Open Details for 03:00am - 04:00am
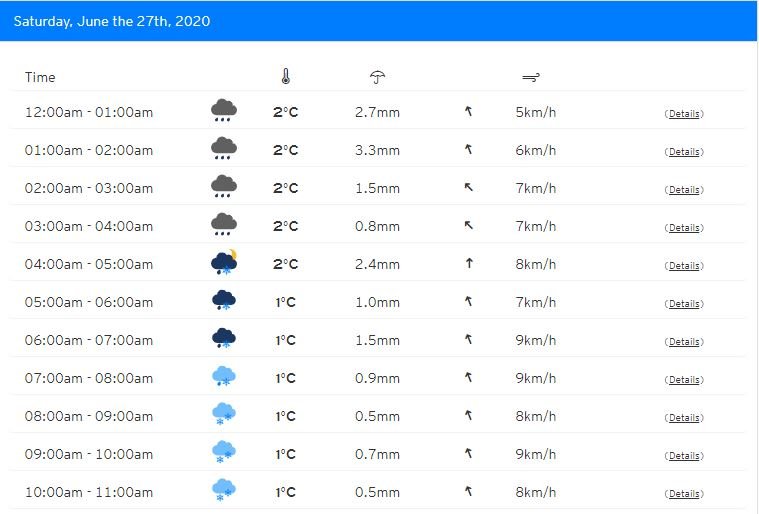The image size is (759, 514). [683, 228]
